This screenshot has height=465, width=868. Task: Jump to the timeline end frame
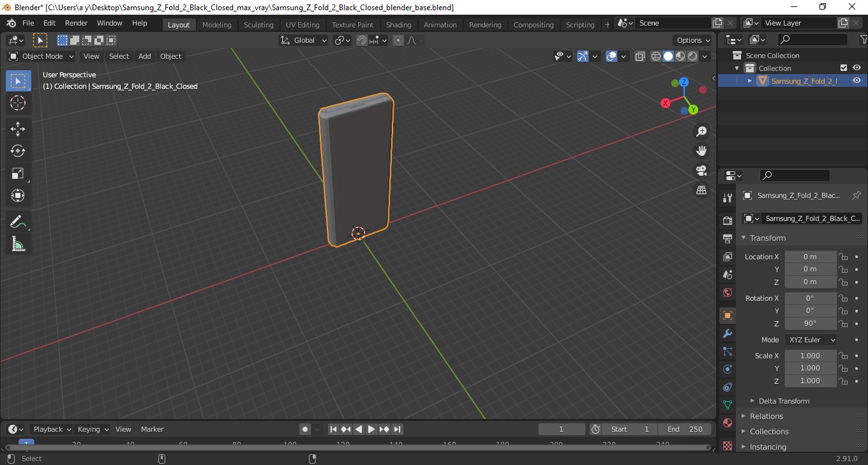[x=397, y=429]
